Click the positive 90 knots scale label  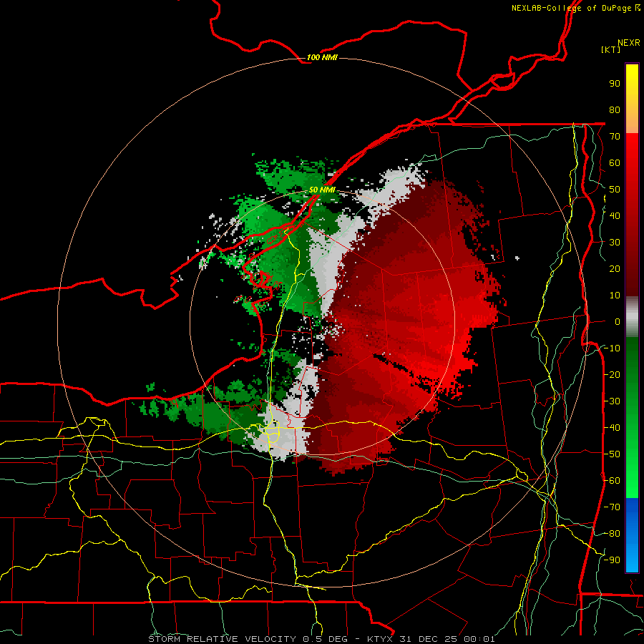point(615,84)
